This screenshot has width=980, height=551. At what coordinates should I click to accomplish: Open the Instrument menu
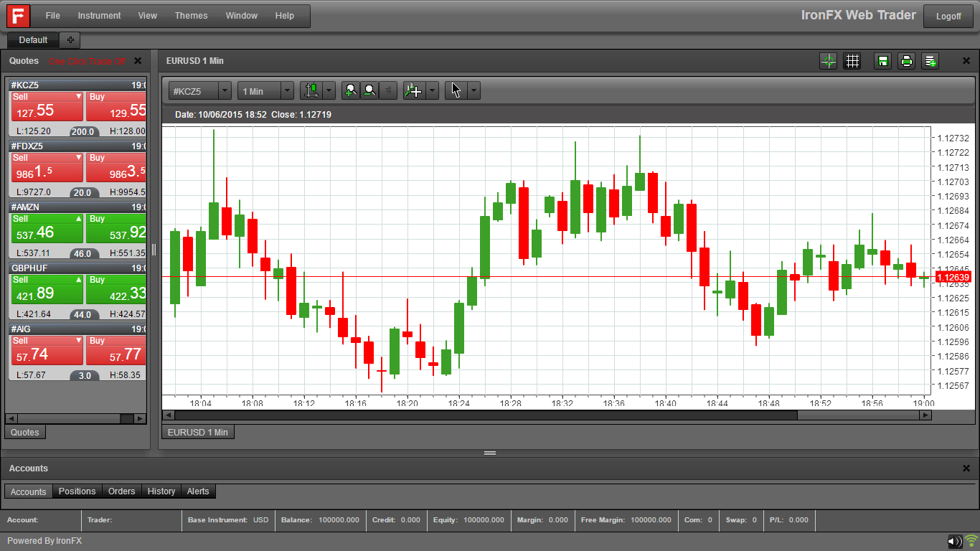click(x=99, y=16)
